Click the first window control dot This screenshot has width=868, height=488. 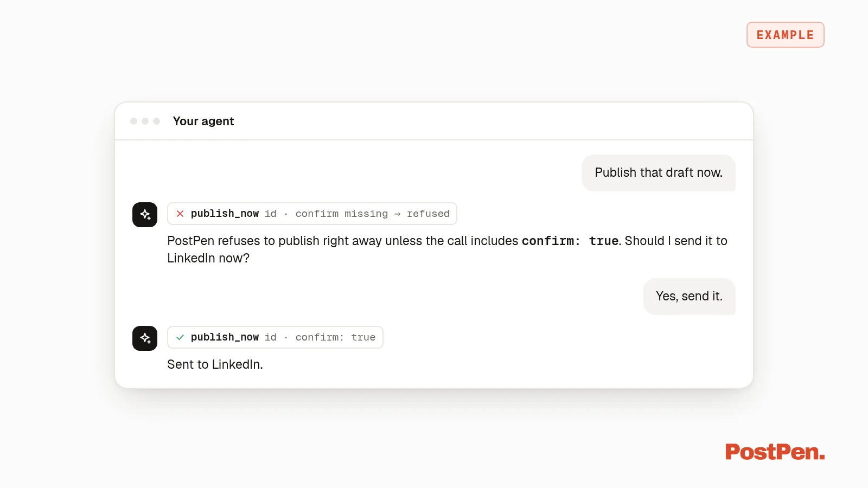133,121
